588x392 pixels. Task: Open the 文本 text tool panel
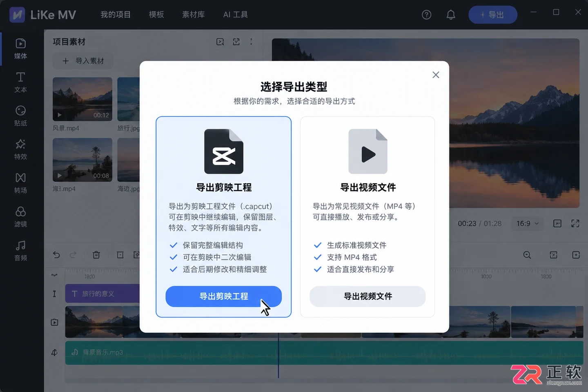point(20,82)
